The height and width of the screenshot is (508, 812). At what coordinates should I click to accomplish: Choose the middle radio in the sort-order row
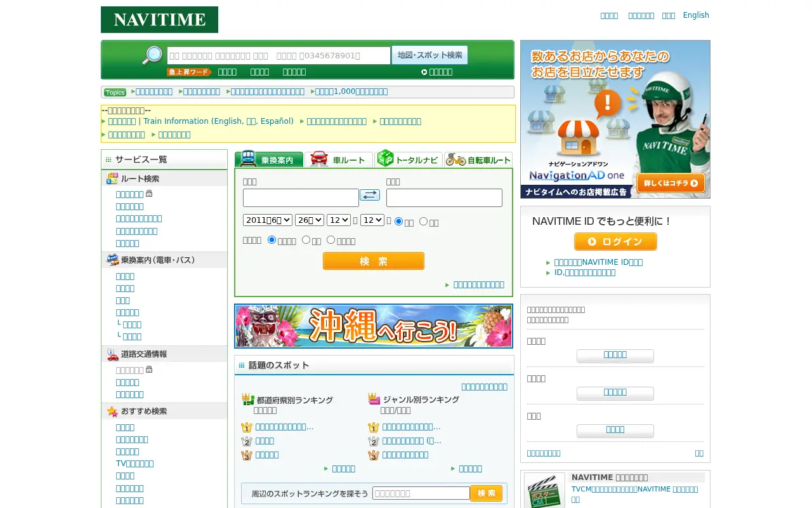point(306,240)
